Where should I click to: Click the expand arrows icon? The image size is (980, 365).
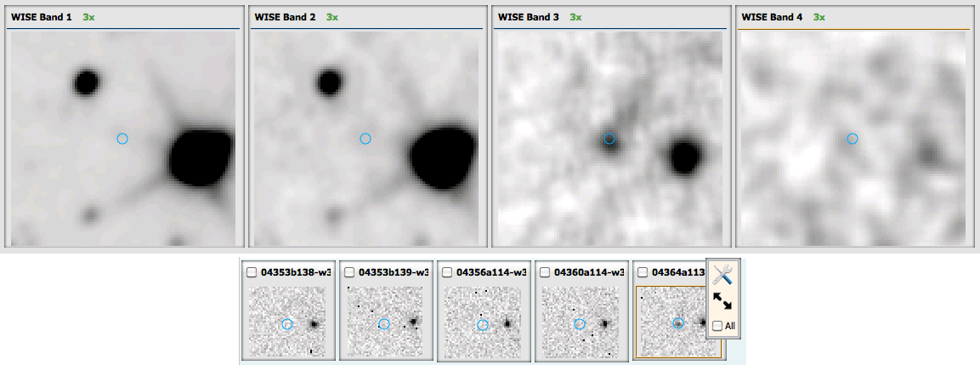click(x=722, y=302)
